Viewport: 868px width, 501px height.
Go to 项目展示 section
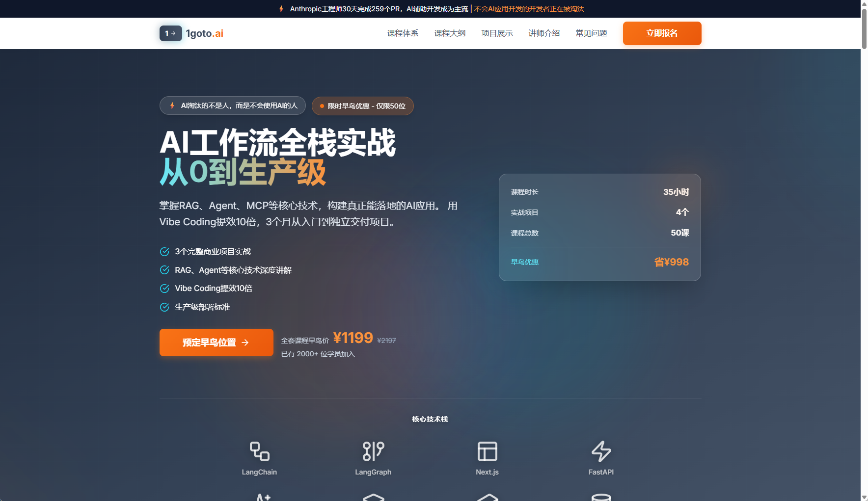[x=497, y=33]
